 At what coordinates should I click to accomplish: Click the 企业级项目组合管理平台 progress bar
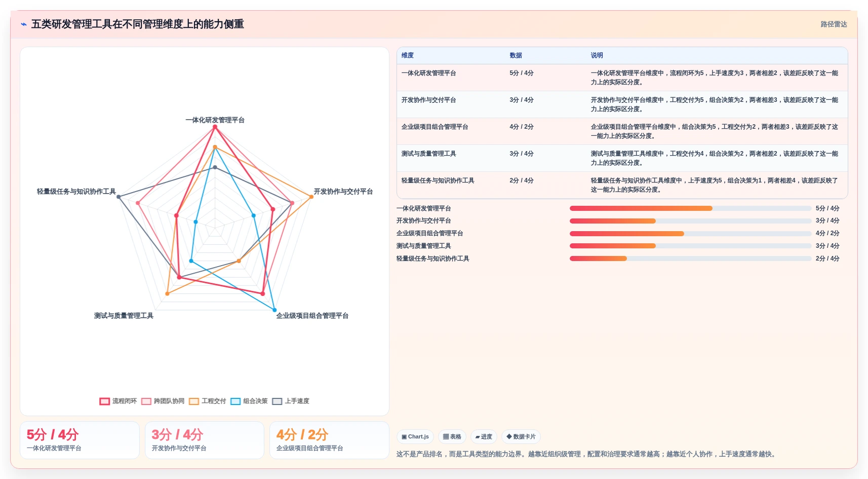(x=690, y=234)
